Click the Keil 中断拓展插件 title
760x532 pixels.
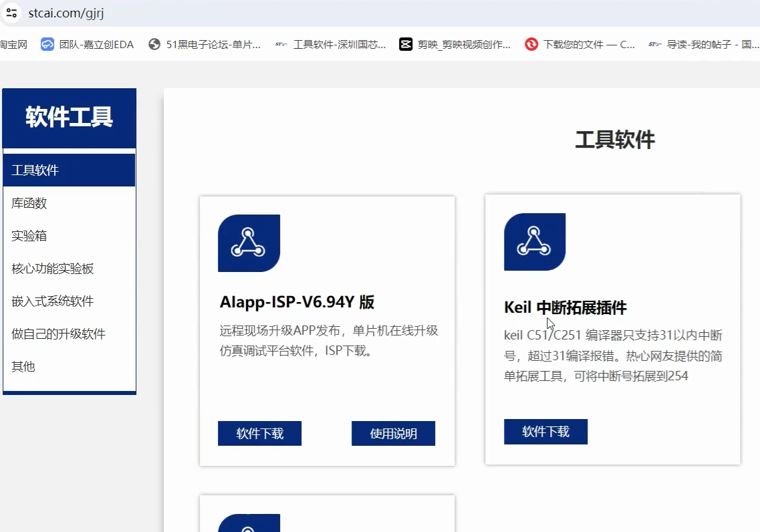[565, 307]
